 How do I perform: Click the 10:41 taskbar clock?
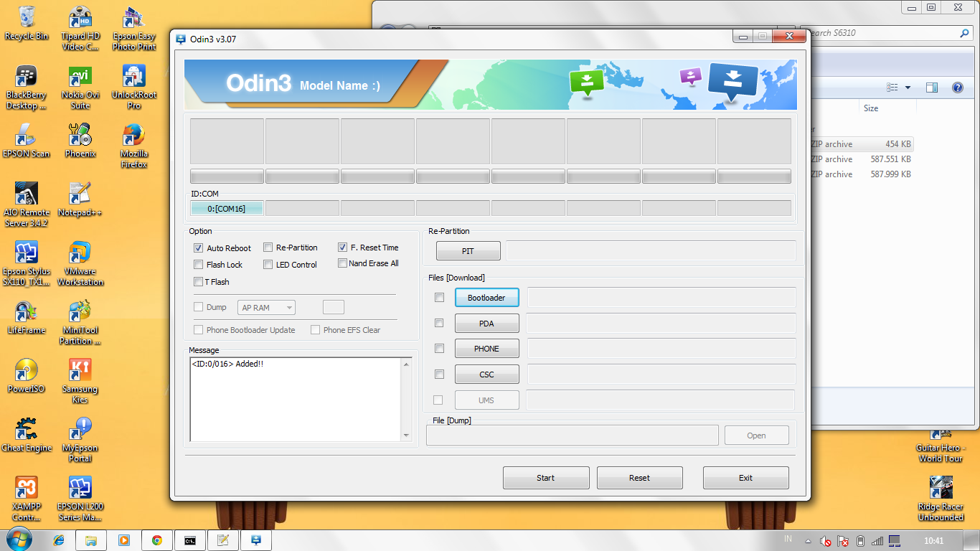point(933,540)
